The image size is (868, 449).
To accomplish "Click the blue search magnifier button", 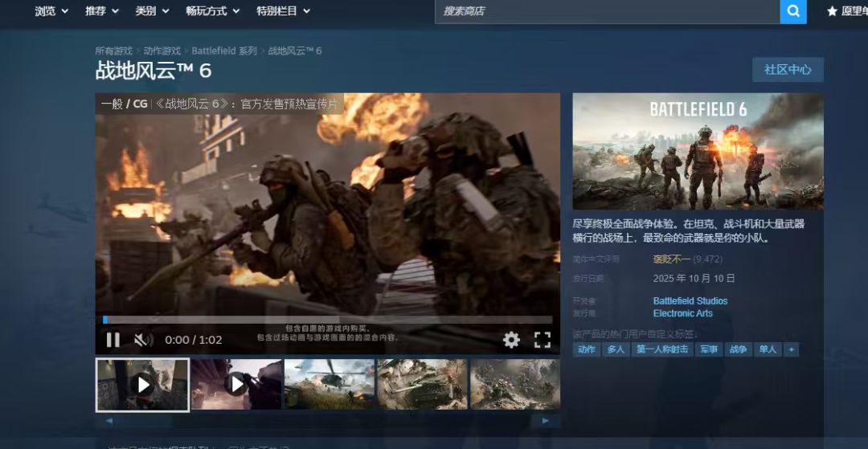I will click(x=792, y=11).
